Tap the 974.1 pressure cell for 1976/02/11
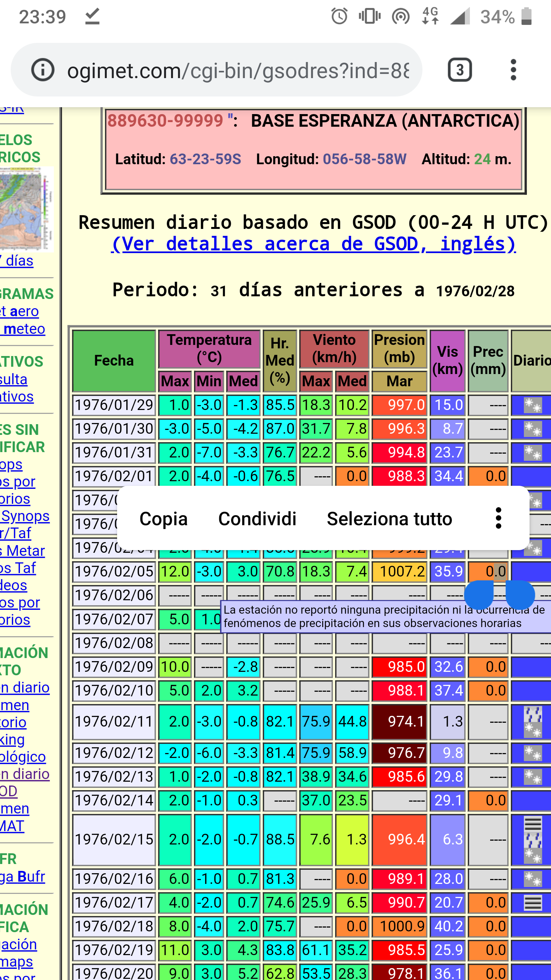The width and height of the screenshot is (551, 980). tap(399, 722)
